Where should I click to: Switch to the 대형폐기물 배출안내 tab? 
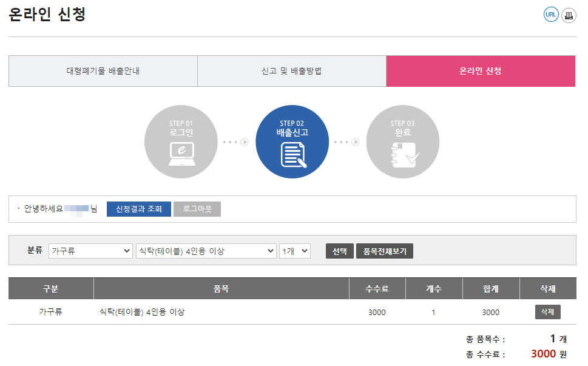[x=103, y=71]
